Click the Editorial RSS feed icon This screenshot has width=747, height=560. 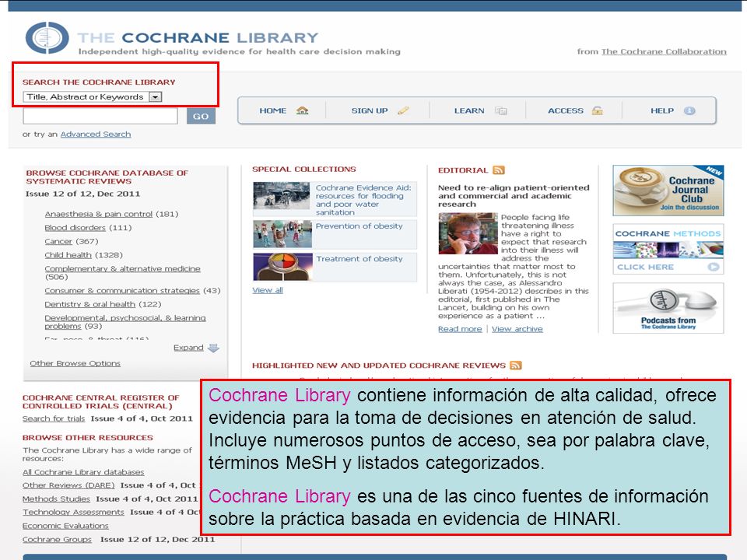pos(499,170)
